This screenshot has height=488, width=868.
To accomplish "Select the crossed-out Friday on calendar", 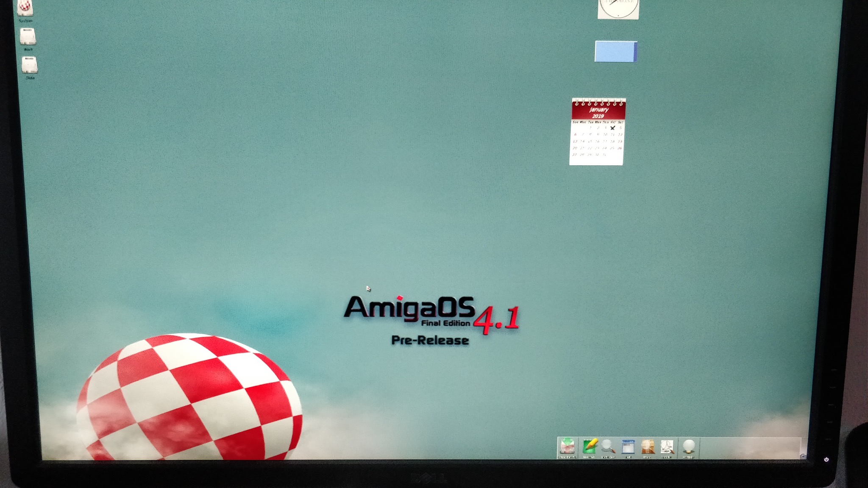I will 613,128.
